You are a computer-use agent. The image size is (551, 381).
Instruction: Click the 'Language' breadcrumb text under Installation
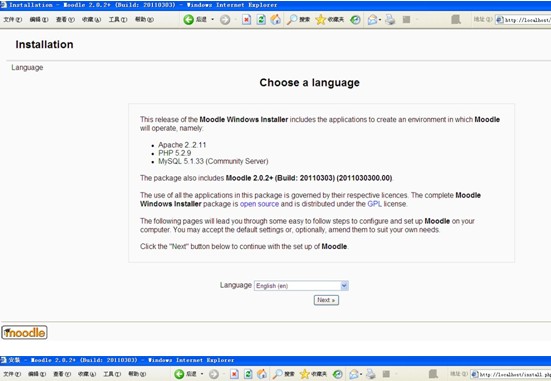[x=27, y=67]
